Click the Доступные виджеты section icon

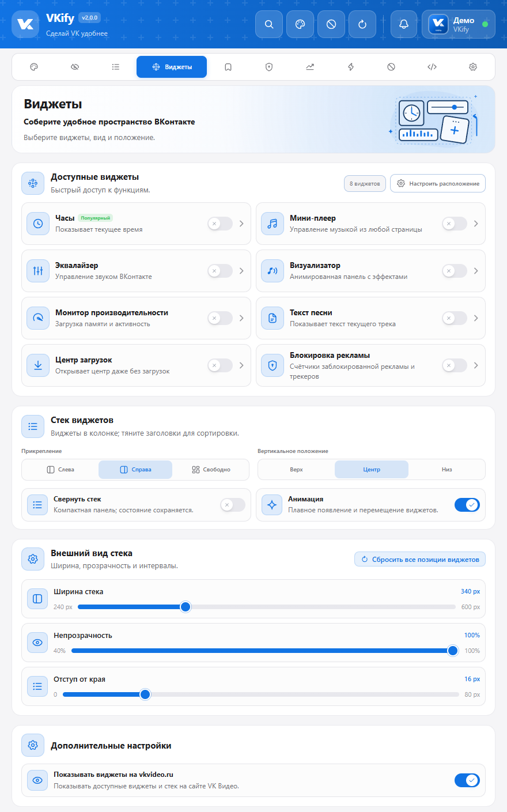pyautogui.click(x=33, y=183)
